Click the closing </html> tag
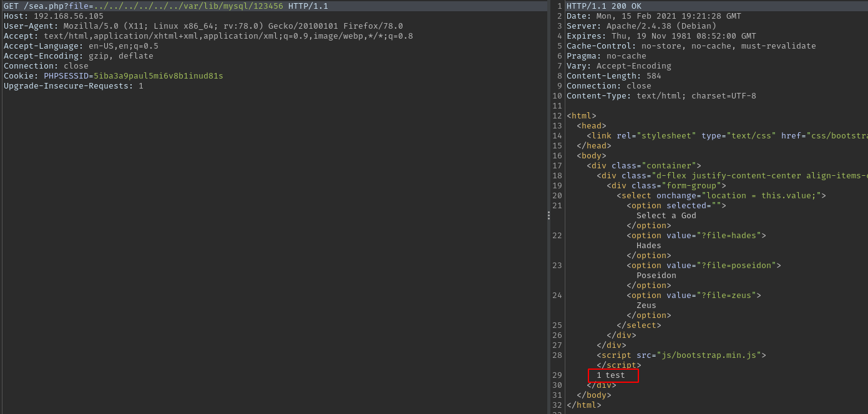 tap(584, 405)
